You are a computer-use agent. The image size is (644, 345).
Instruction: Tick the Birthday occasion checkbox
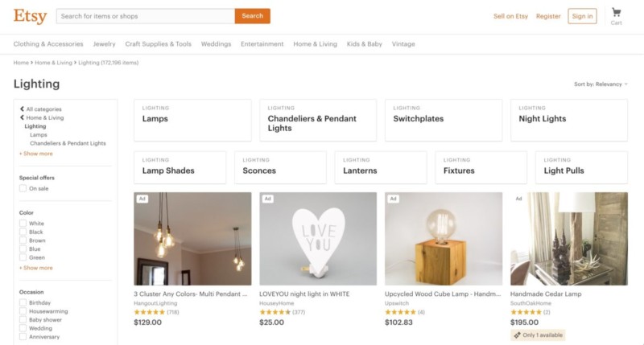point(23,302)
